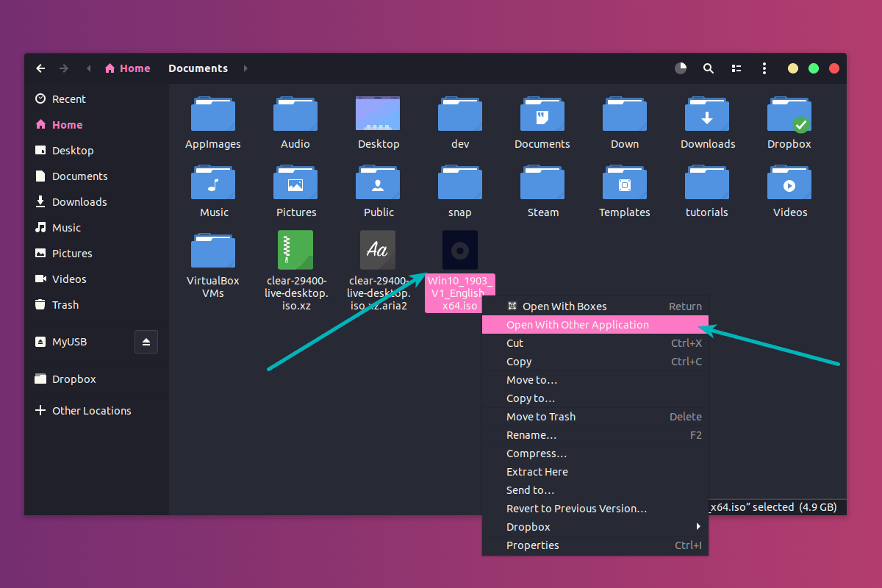Select the dev folder icon
This screenshot has width=882, height=588.
460,114
